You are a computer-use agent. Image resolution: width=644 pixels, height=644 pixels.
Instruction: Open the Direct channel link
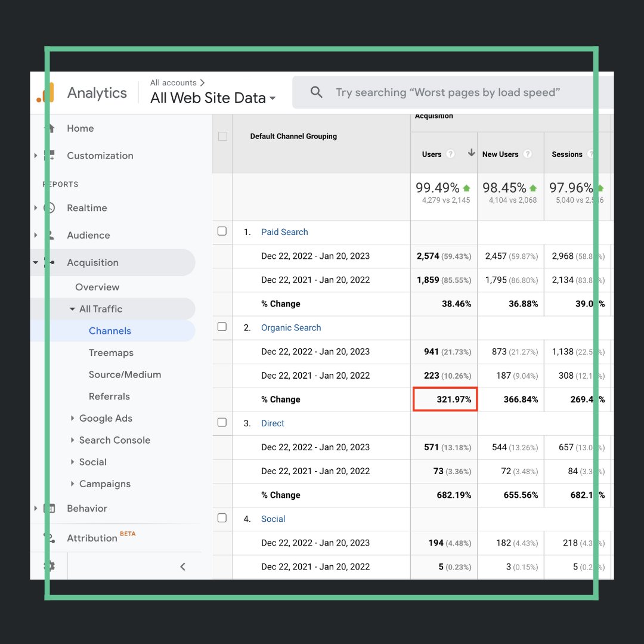(273, 423)
